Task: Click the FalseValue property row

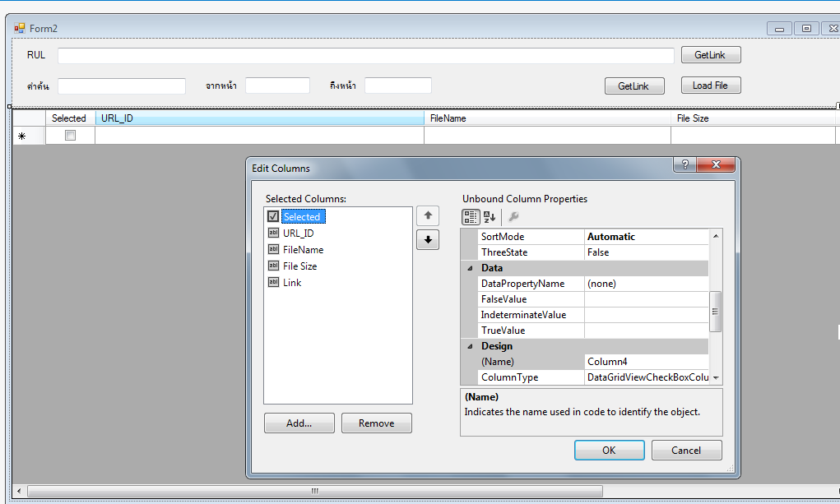Action: point(592,299)
